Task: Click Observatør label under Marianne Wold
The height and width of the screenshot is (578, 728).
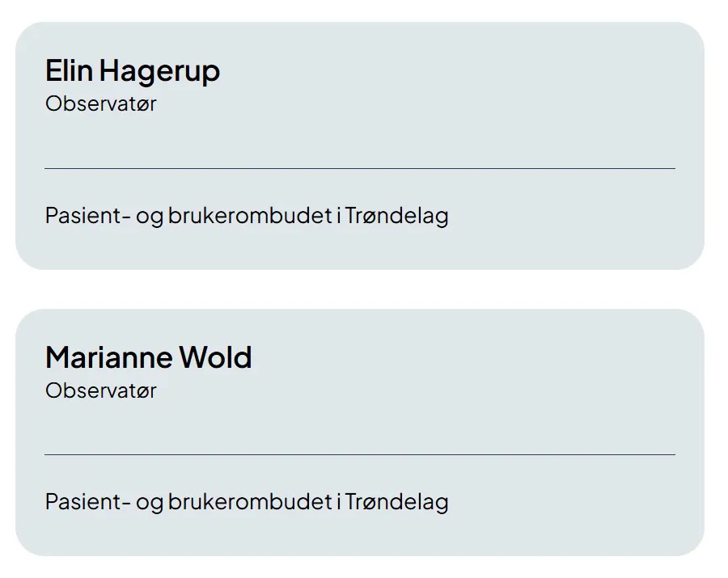Action: [x=101, y=390]
